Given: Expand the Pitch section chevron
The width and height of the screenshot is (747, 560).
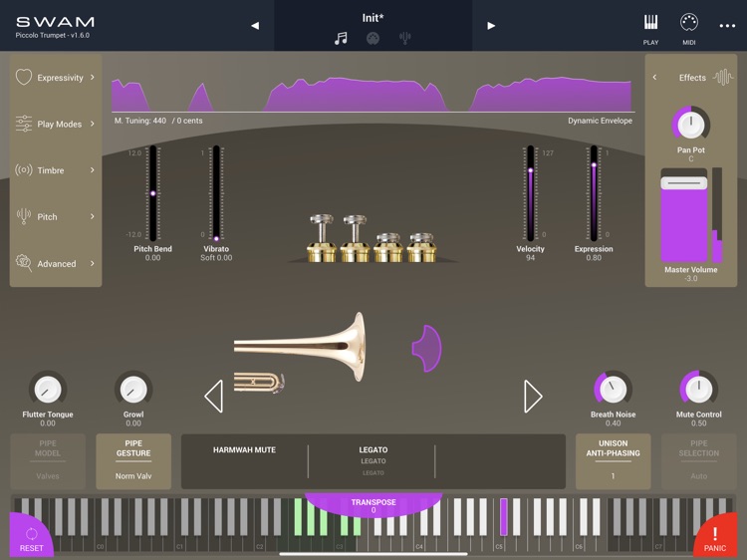Looking at the screenshot, I should [93, 216].
